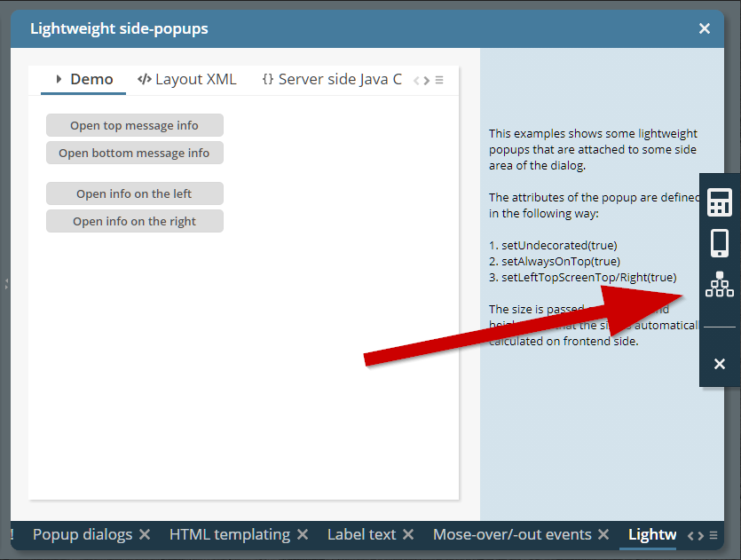This screenshot has height=560, width=741.
Task: Click the X icon in the dark side toolbar
Action: coord(719,364)
